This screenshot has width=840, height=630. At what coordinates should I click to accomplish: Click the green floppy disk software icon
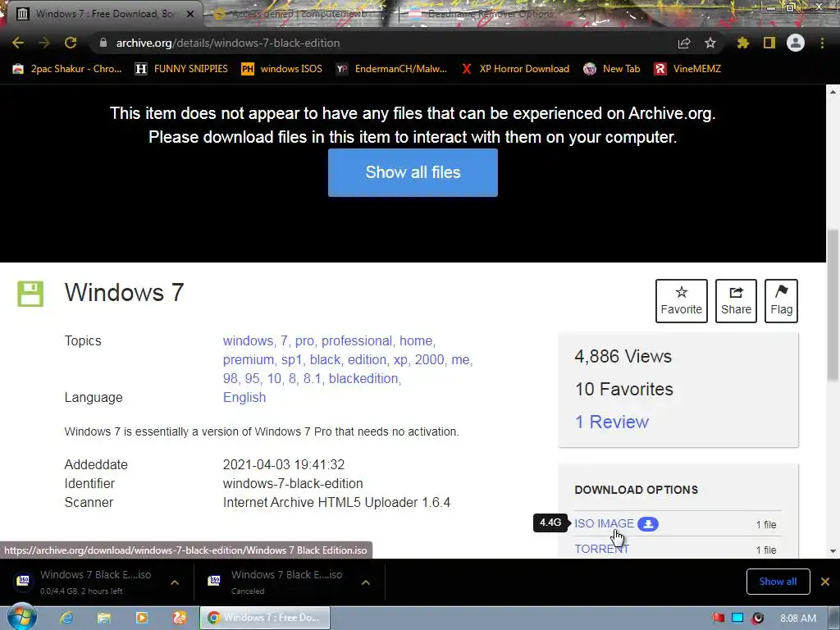[x=30, y=294]
